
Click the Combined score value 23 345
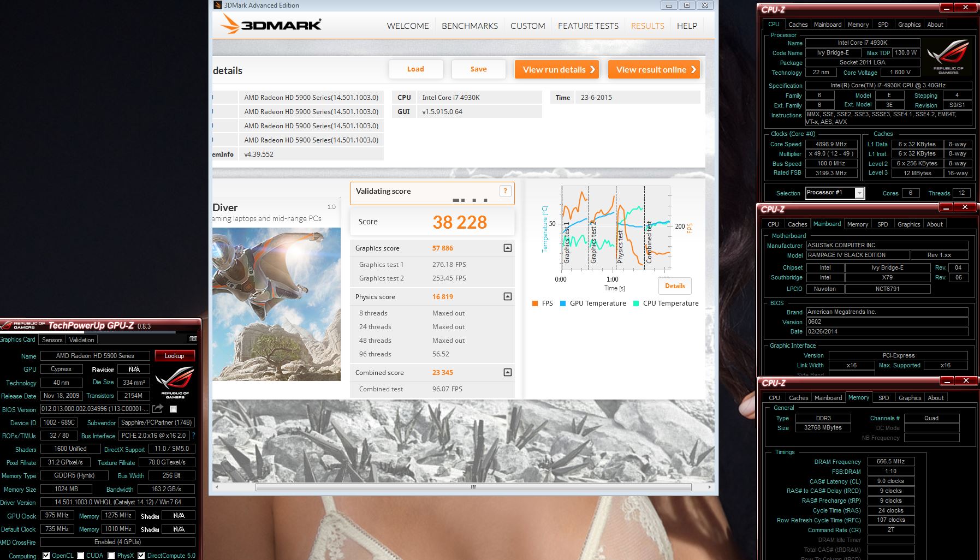click(443, 373)
